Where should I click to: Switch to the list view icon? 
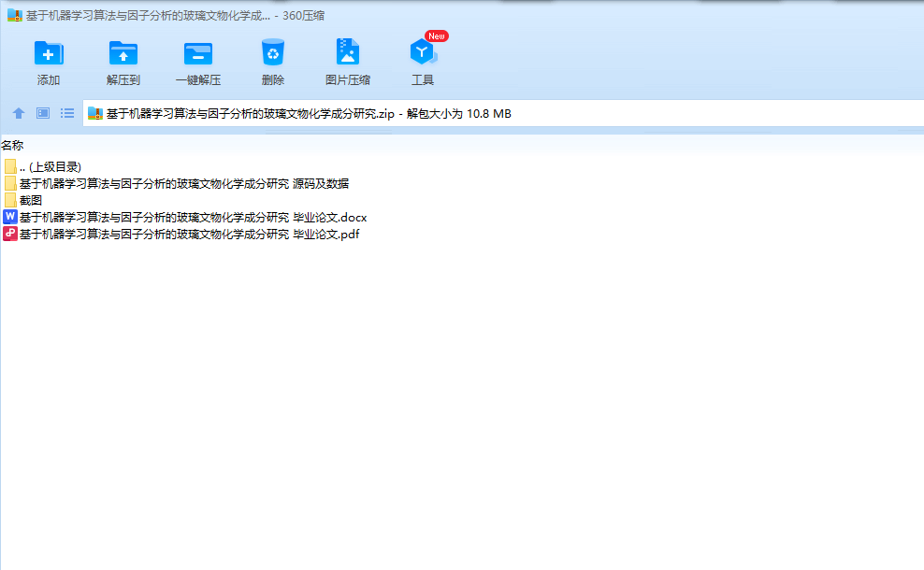click(67, 113)
